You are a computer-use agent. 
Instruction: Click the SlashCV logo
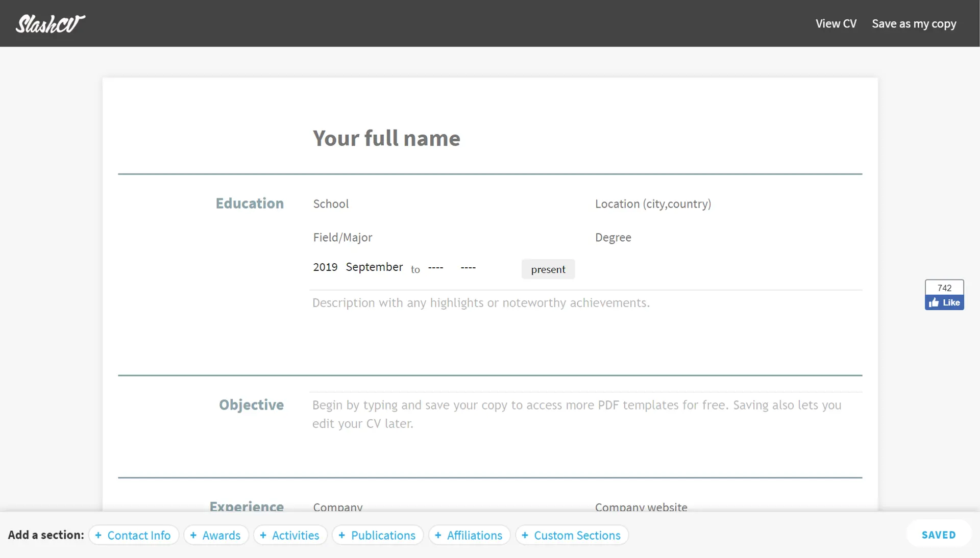[50, 23]
